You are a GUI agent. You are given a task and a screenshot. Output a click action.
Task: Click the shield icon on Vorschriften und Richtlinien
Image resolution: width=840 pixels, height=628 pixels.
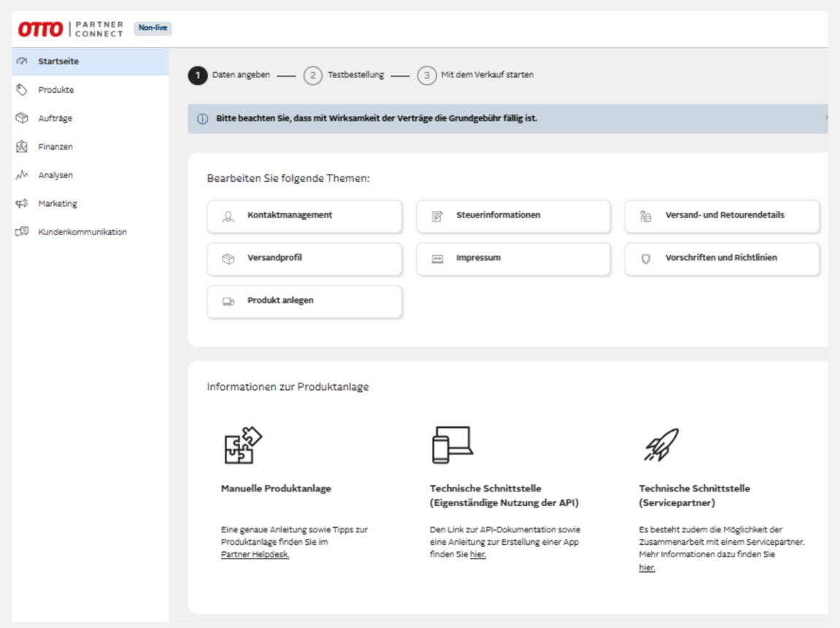click(x=645, y=258)
